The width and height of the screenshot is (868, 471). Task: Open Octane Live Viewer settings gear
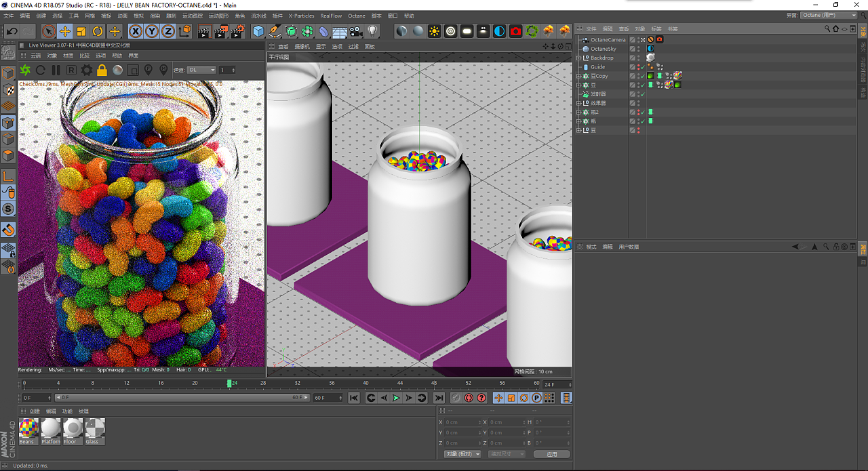[86, 70]
